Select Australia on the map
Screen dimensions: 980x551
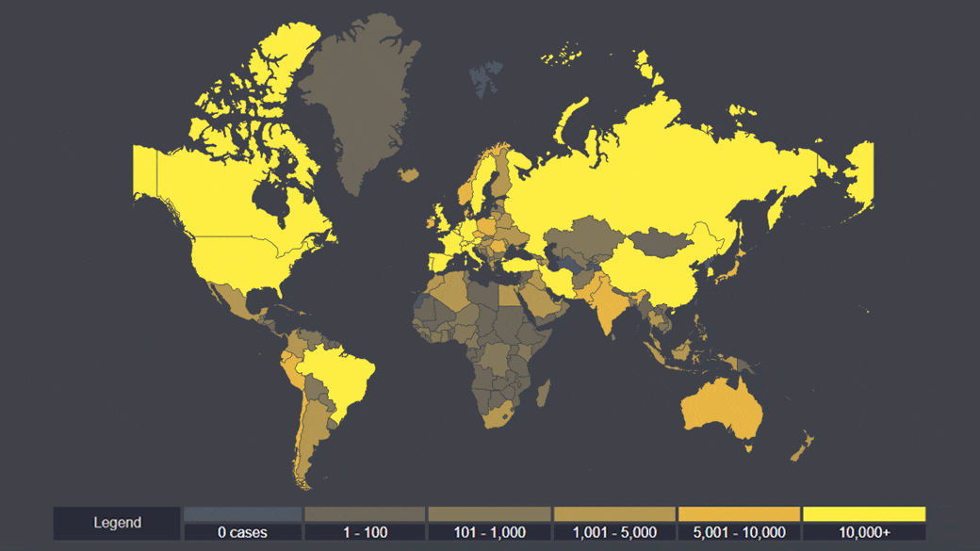coord(722,409)
